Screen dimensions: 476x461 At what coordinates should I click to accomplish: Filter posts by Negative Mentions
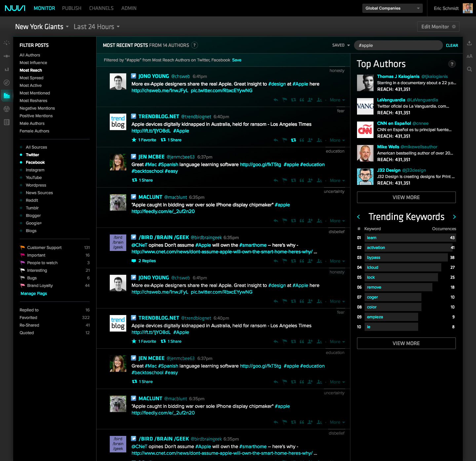click(x=37, y=108)
